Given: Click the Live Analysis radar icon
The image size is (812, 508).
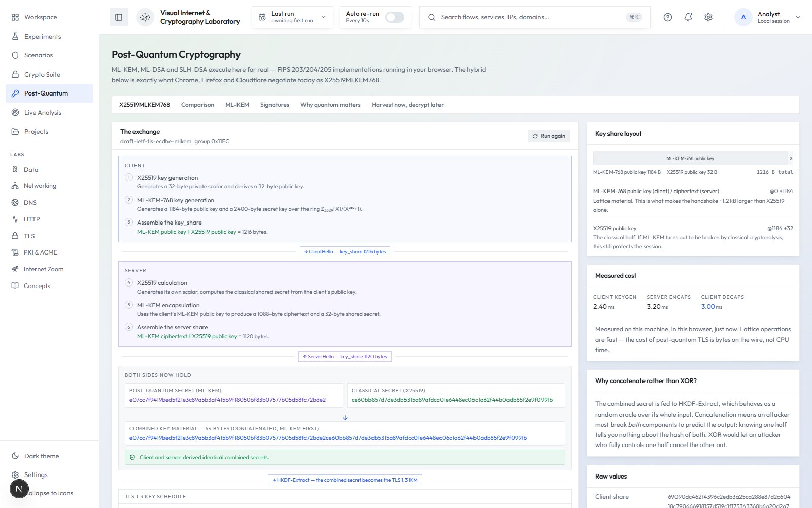Looking at the screenshot, I should pos(15,113).
